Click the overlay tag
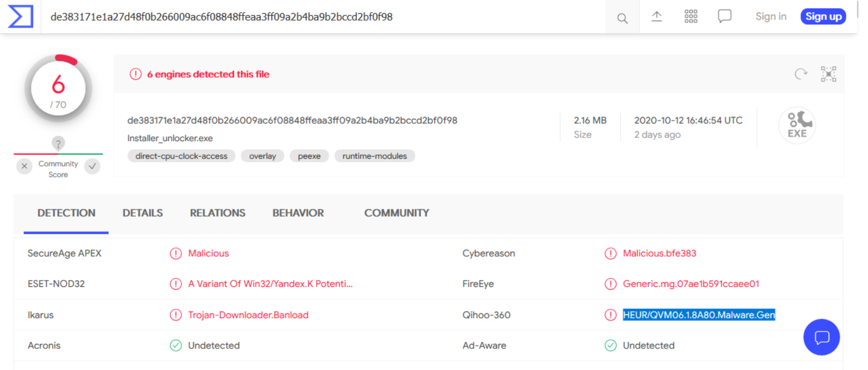868x370 pixels. click(x=263, y=156)
